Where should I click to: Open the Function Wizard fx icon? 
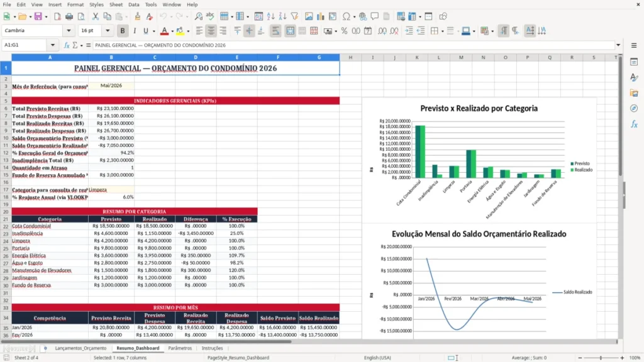click(67, 45)
